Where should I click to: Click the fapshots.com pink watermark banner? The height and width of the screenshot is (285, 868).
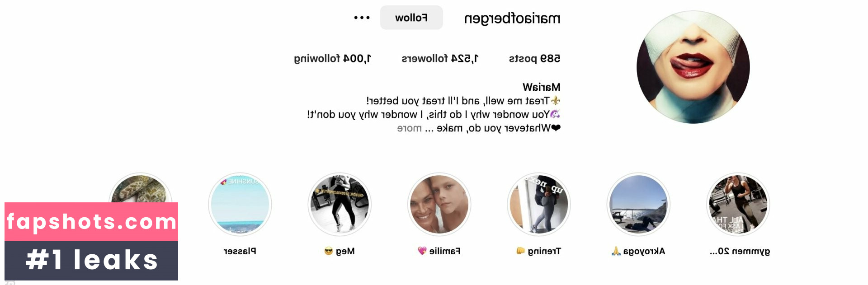click(x=91, y=222)
